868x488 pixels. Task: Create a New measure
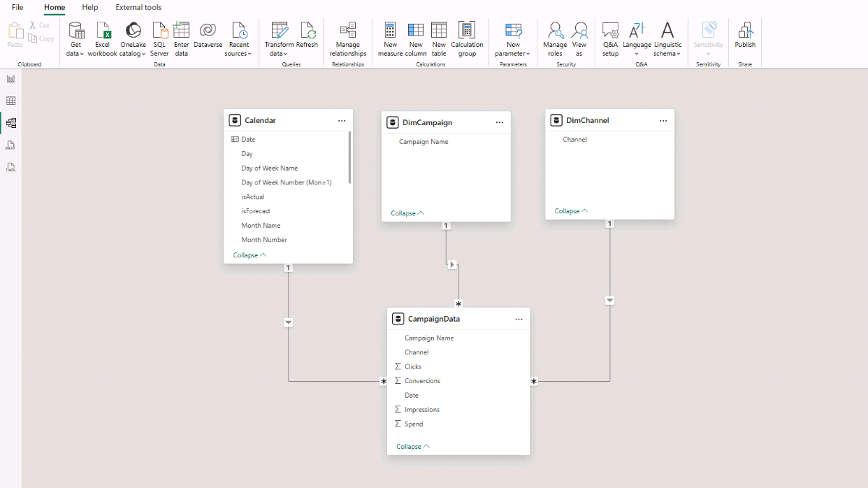pos(391,30)
